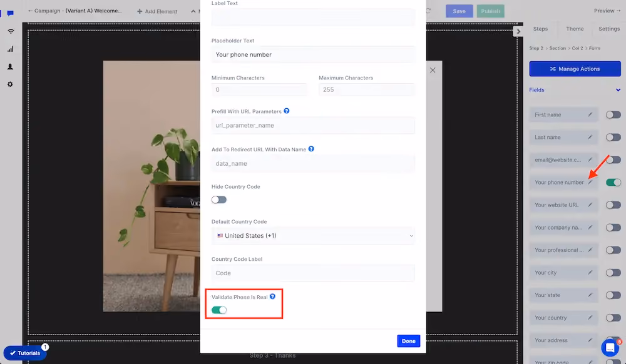Go back to Campaign via top-left link

pyautogui.click(x=75, y=11)
